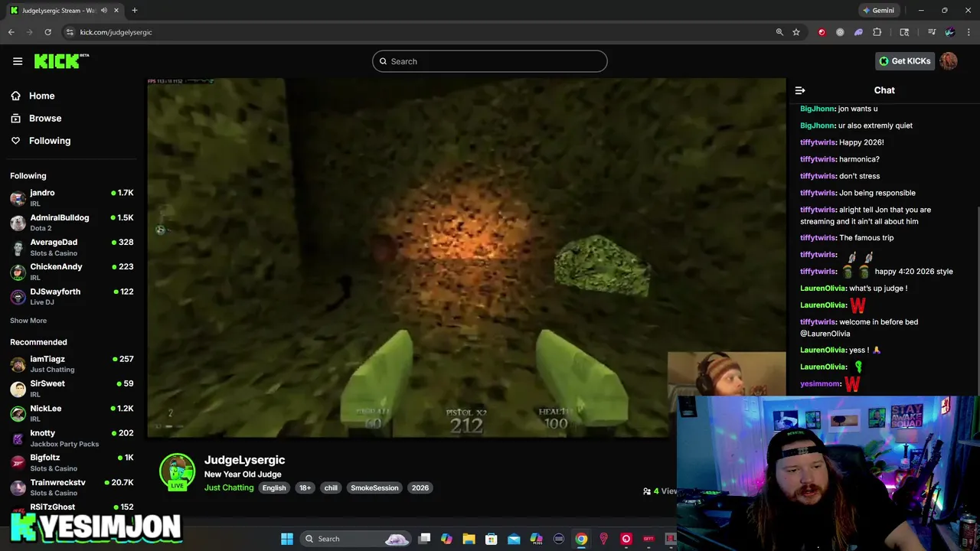Open Windows Start menu
The height and width of the screenshot is (551, 980).
coord(287,539)
